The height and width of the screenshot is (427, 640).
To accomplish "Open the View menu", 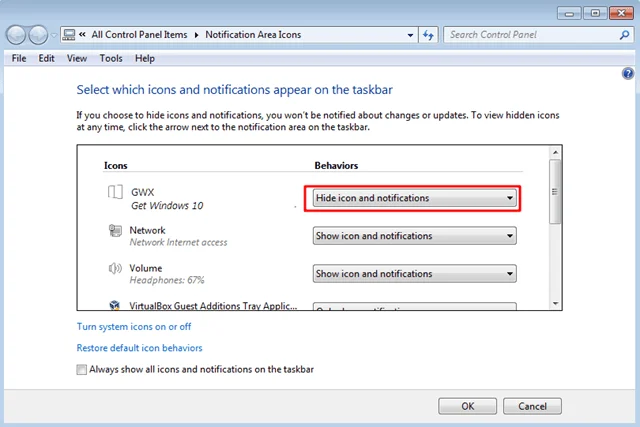I will click(77, 58).
